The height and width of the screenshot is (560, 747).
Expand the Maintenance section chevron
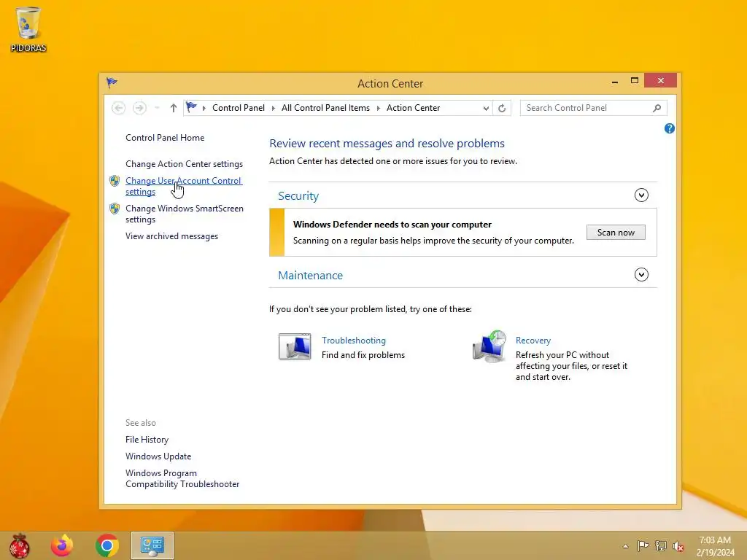coord(641,275)
